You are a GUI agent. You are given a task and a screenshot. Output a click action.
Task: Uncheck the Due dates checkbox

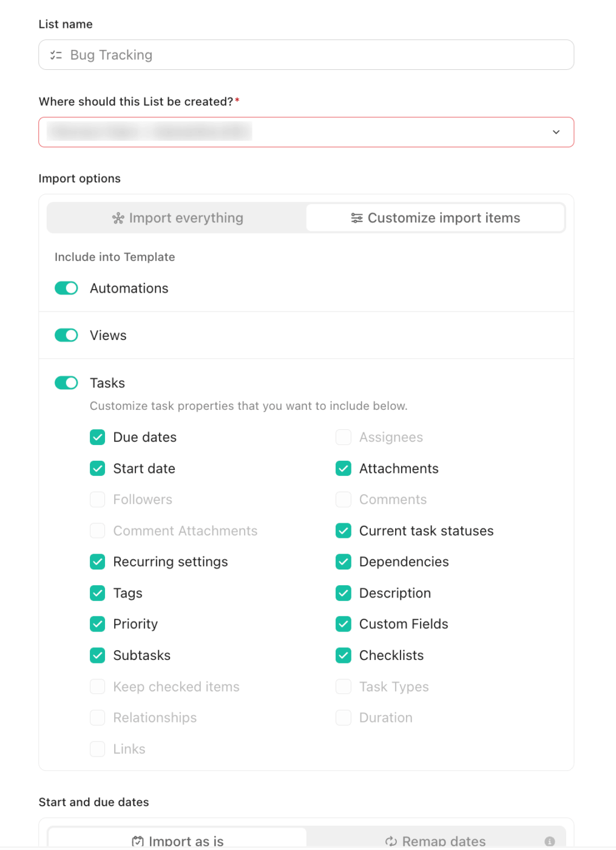tap(97, 437)
